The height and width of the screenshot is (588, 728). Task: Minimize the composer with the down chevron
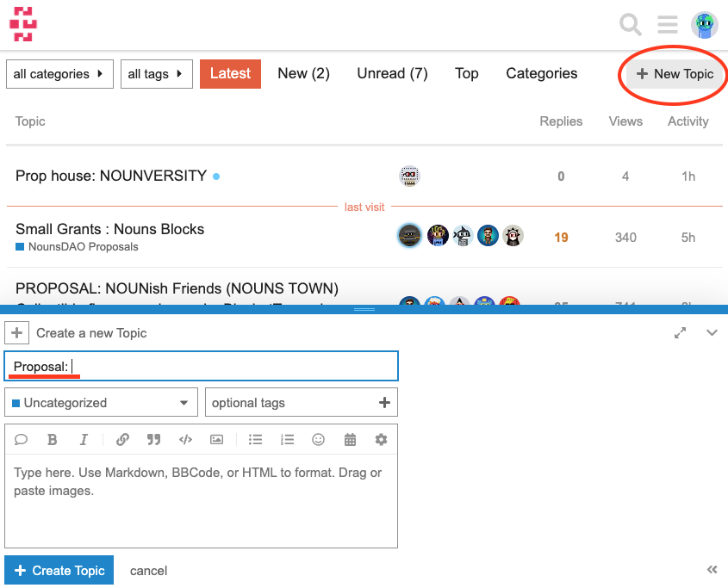[x=712, y=333]
